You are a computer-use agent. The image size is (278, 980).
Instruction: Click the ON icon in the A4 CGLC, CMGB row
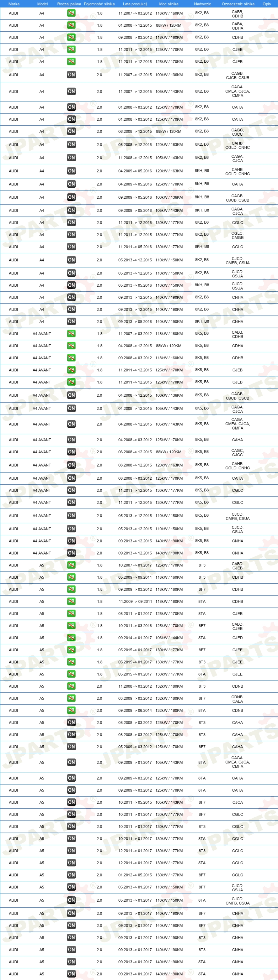71,235
